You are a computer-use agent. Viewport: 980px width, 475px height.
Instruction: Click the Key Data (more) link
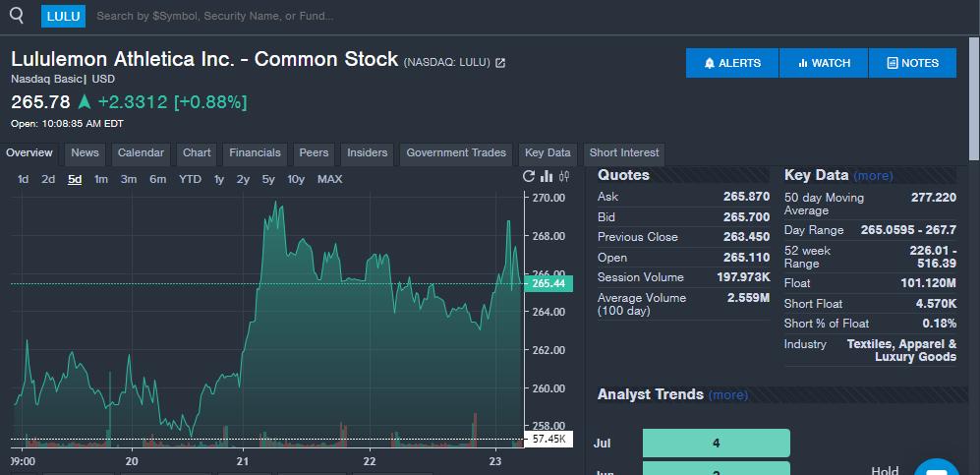click(x=873, y=176)
